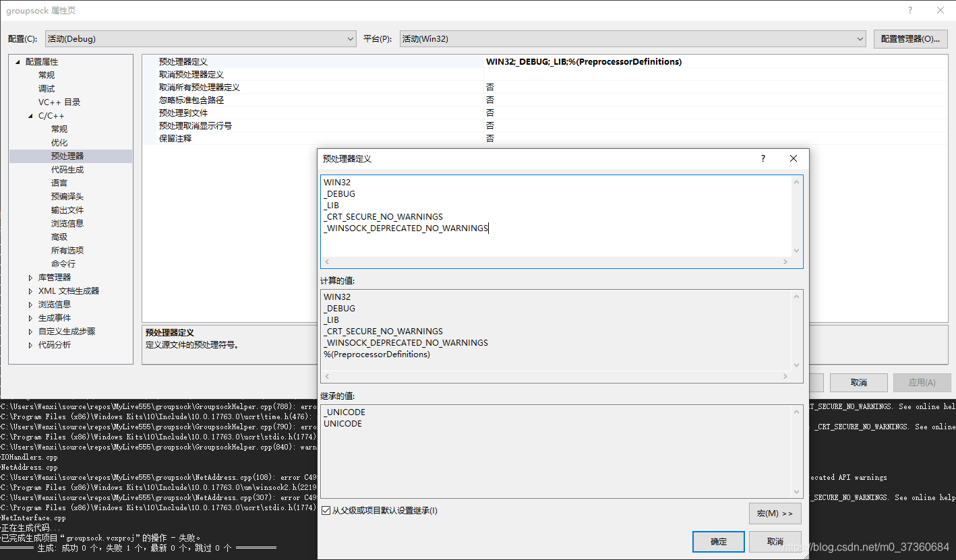Click left arrow of computed values scrollbar

pyautogui.click(x=328, y=377)
